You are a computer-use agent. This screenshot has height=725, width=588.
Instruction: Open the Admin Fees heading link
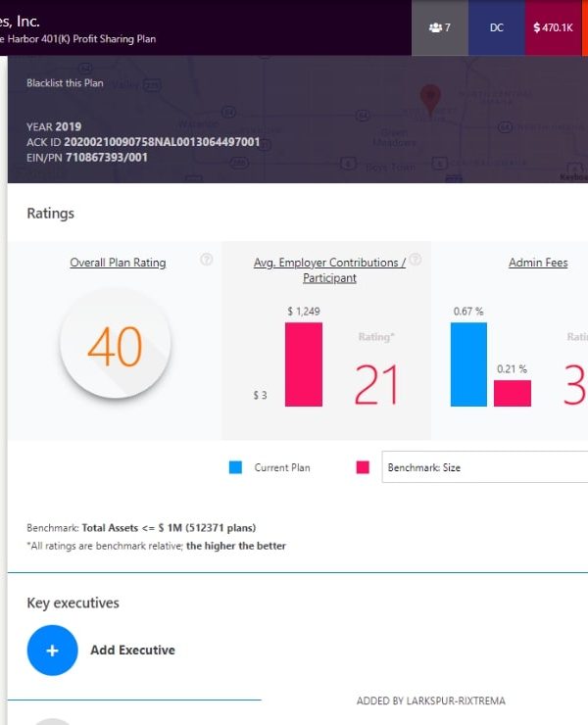tap(538, 263)
